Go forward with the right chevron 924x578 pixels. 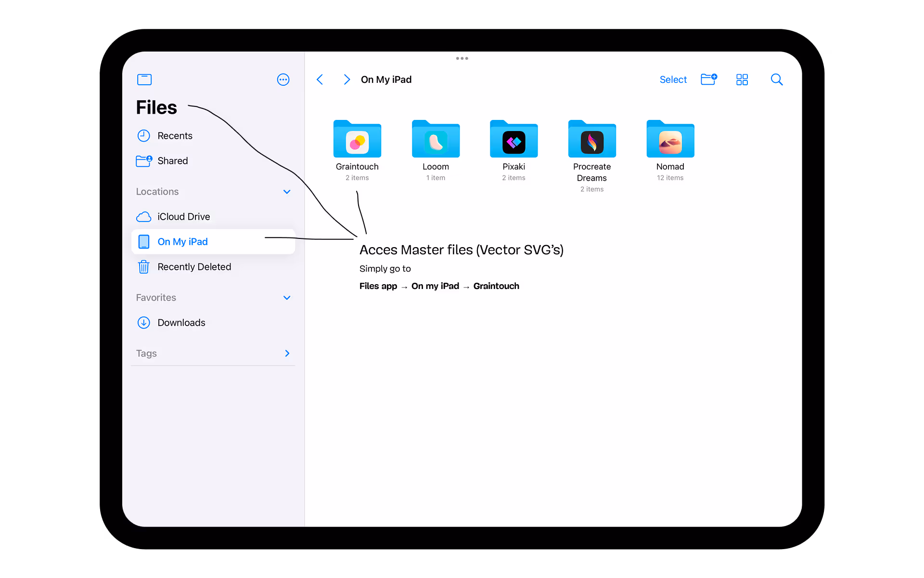coord(346,79)
